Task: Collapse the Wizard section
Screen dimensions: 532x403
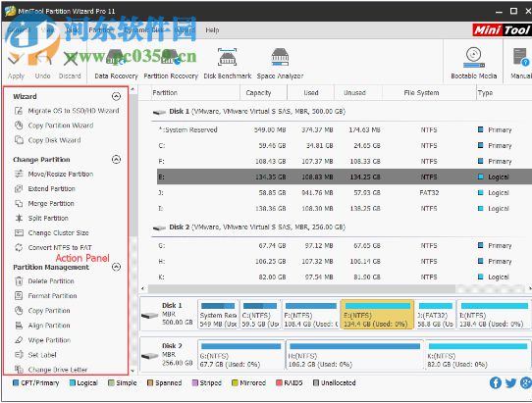Action: pos(116,96)
